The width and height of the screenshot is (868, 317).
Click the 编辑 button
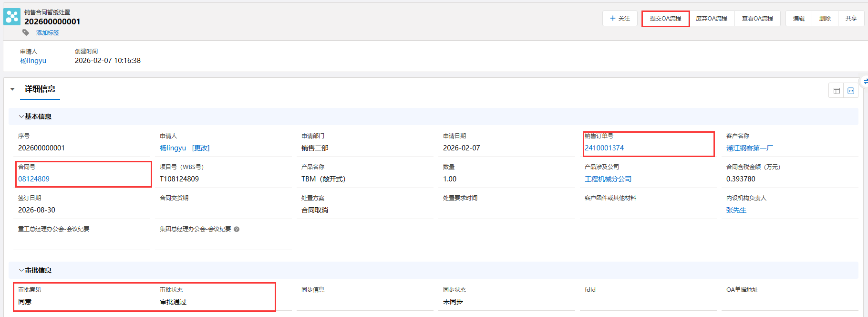[799, 19]
